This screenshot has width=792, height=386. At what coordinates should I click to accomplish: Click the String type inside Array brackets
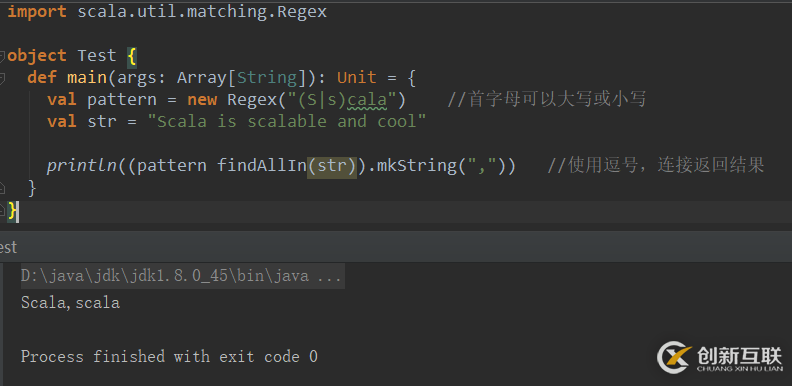click(267, 78)
